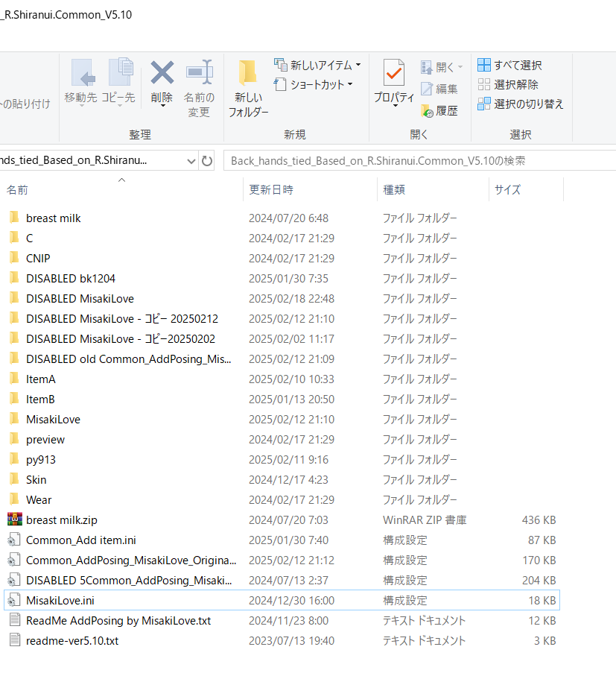Select ReadMe AddPosing by MisakiLove.txt
The height and width of the screenshot is (679, 616).
point(118,621)
